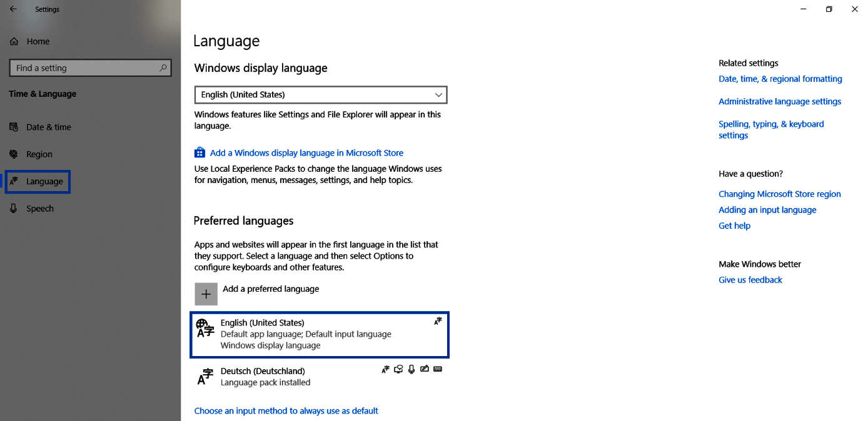Screen dimensions: 868x421
Task: Click the Date & time calendar icon
Action: pyautogui.click(x=13, y=127)
